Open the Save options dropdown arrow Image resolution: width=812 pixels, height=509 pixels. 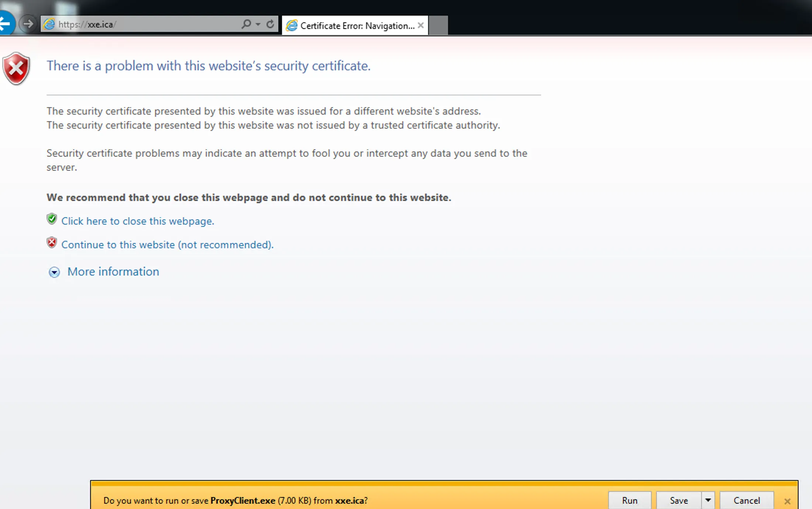[708, 500]
